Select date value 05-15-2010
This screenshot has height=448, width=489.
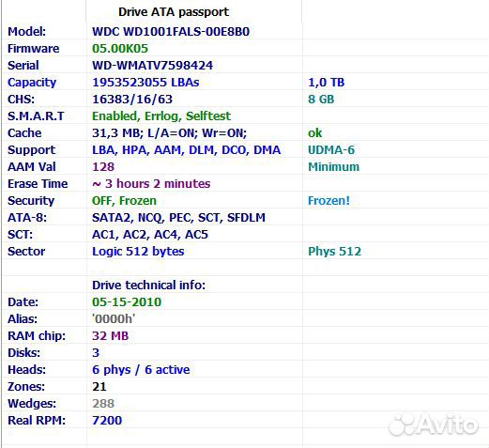pos(127,302)
